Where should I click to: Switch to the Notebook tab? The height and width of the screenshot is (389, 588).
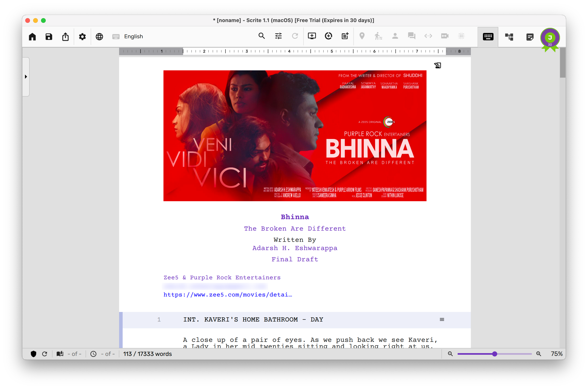(x=530, y=37)
